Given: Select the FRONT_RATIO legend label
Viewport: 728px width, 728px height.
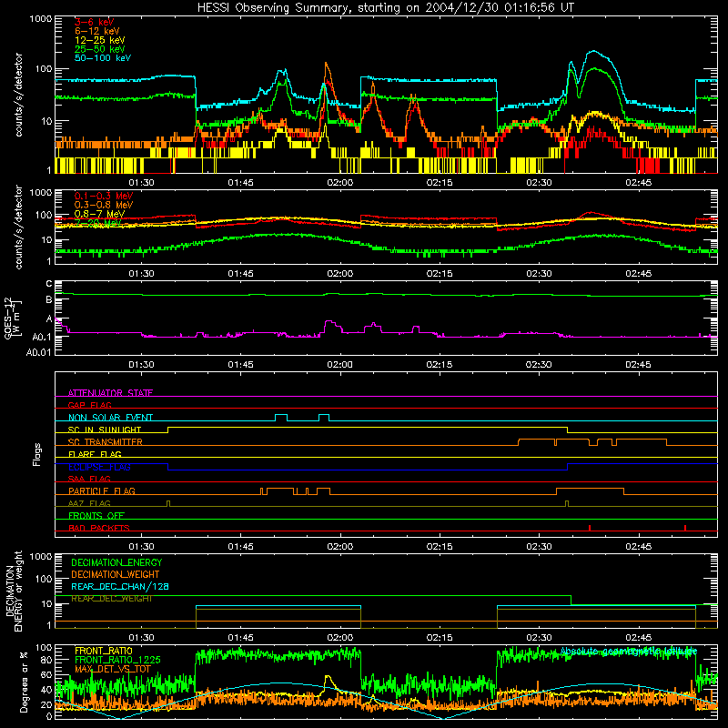Looking at the screenshot, I should click(104, 651).
